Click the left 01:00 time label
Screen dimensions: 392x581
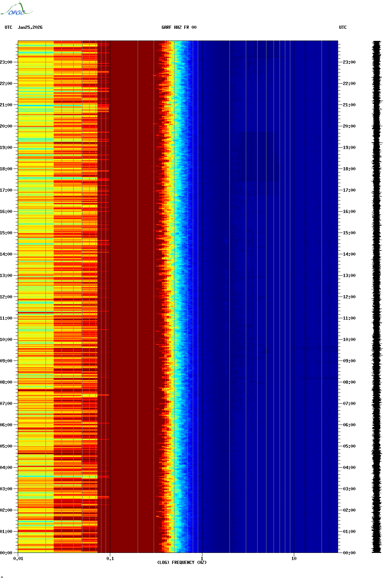pos(6,532)
